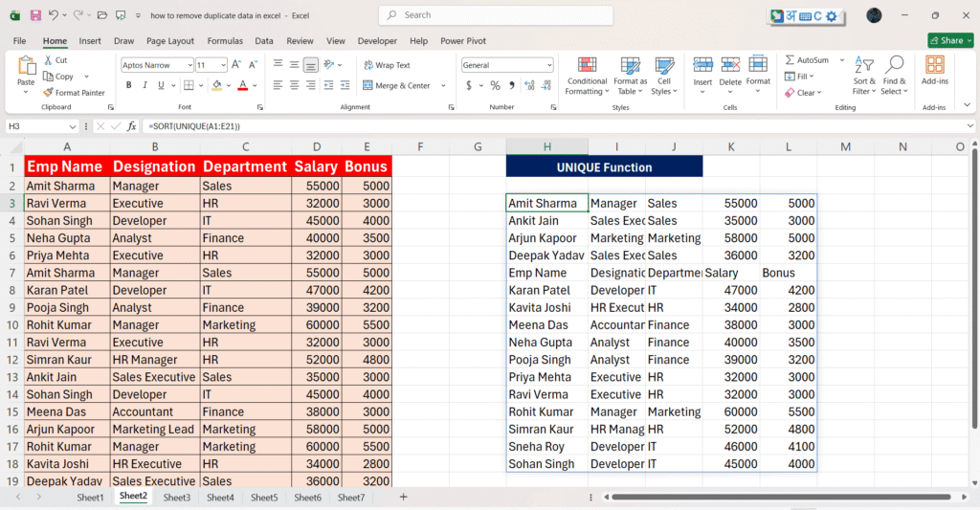Click the Cut scissors icon

48,60
